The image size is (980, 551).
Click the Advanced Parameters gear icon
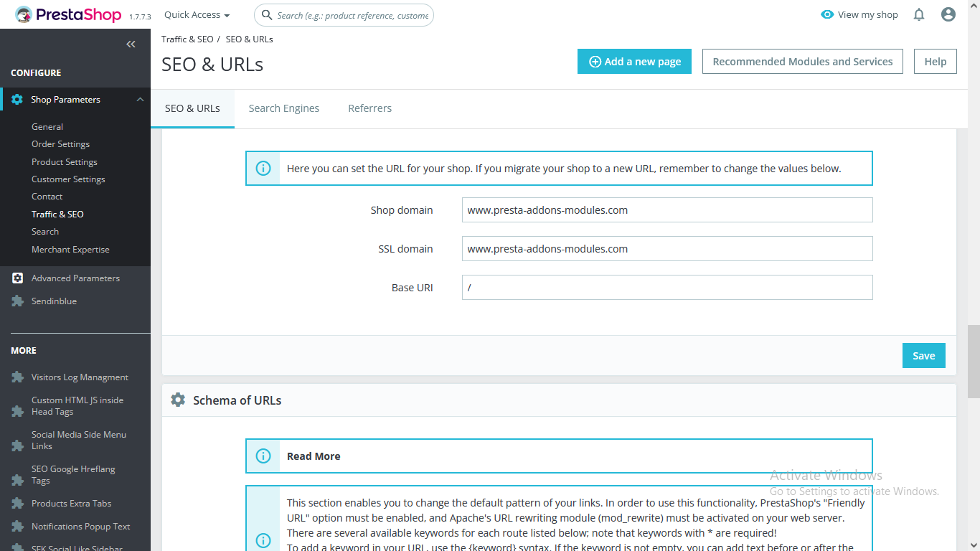(17, 278)
